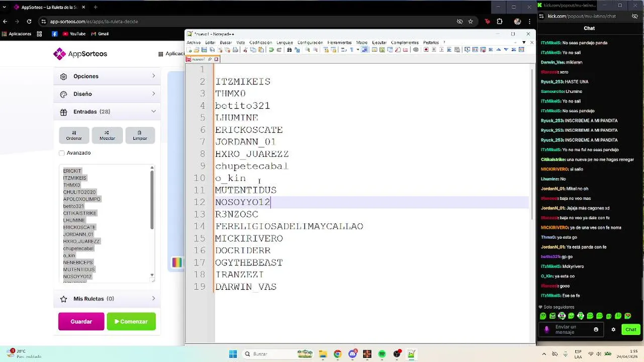Click the Limpiar clear button
Viewport: 644px width, 362px height.
point(140,135)
